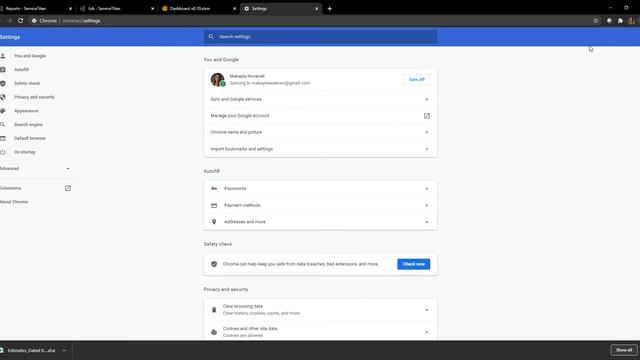Open the Passwords row arrow
This screenshot has height=360, width=640.
[x=427, y=189]
